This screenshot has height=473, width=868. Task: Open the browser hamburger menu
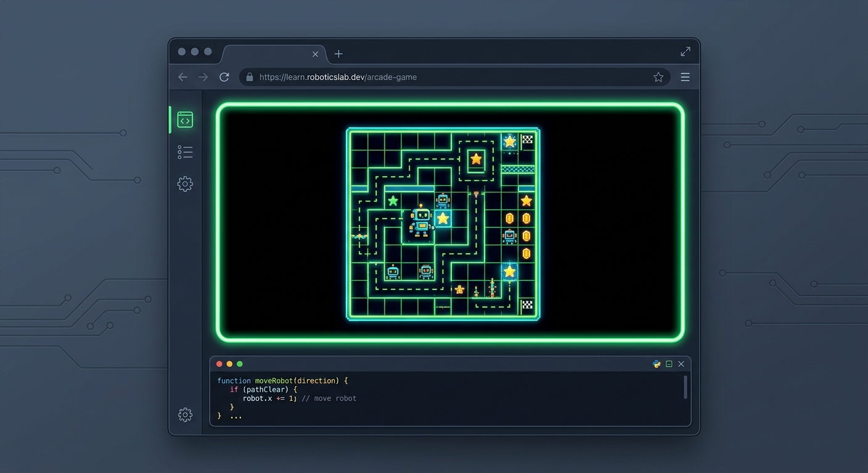point(685,76)
